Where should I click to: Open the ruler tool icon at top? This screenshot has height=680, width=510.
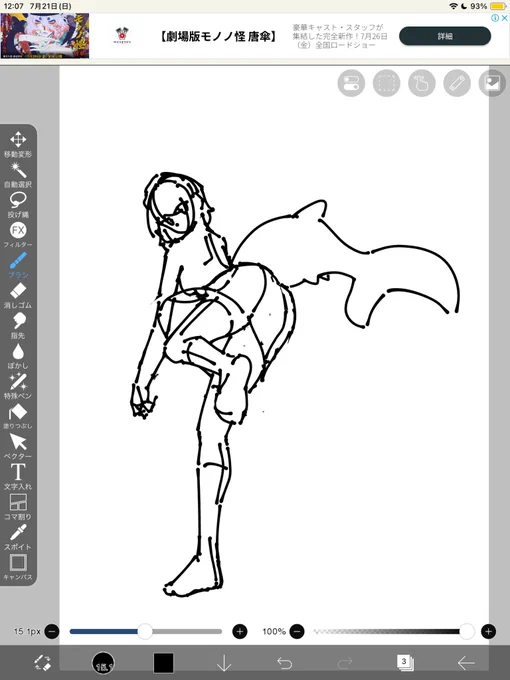[457, 83]
